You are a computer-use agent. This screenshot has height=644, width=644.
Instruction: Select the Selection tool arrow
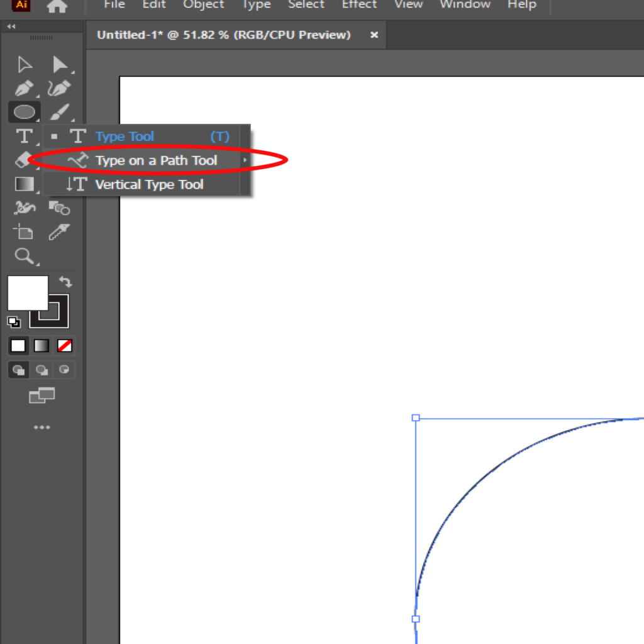tap(25, 65)
